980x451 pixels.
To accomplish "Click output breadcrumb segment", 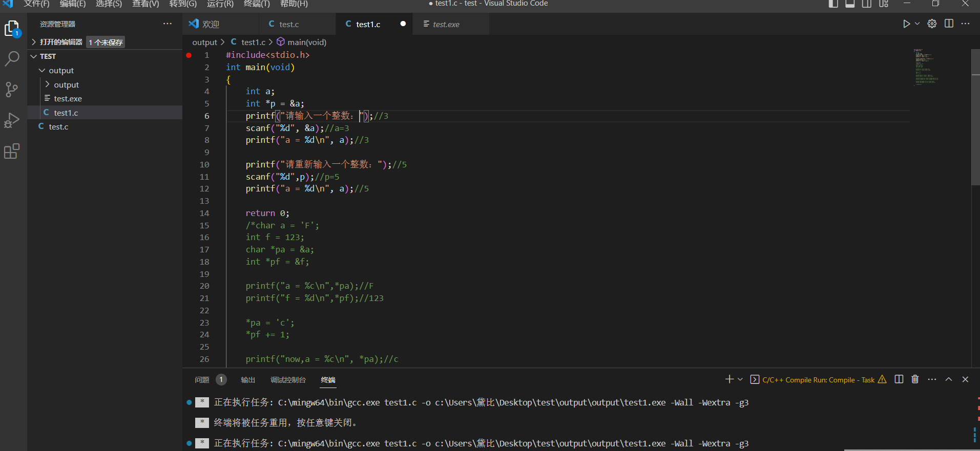I will (205, 42).
